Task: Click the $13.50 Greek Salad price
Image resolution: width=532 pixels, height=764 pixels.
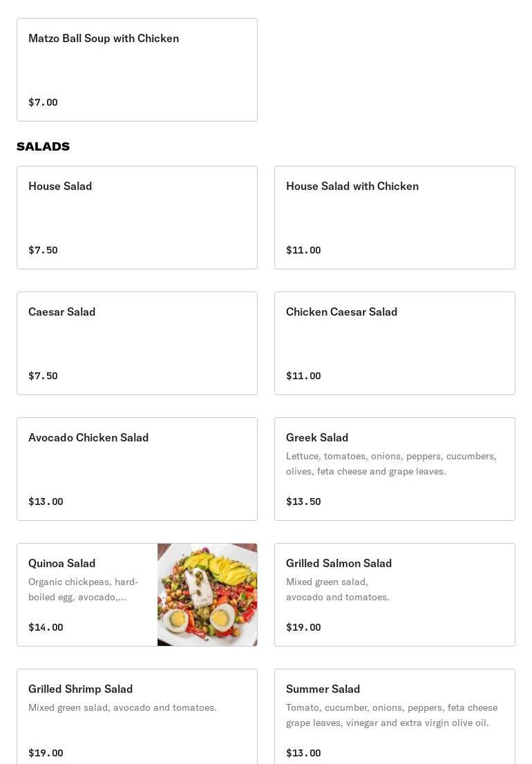Action: [303, 502]
